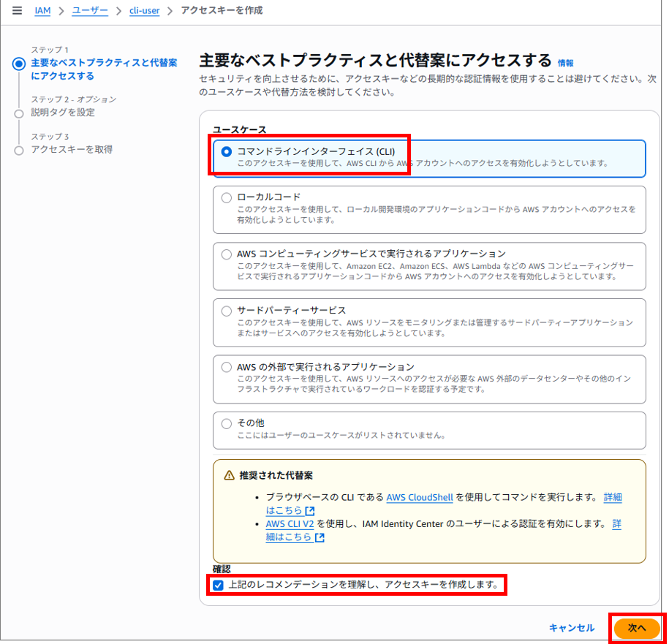Viewport: 669px width, 644px height.
Task: Click the 確認 label
Action: pyautogui.click(x=222, y=569)
